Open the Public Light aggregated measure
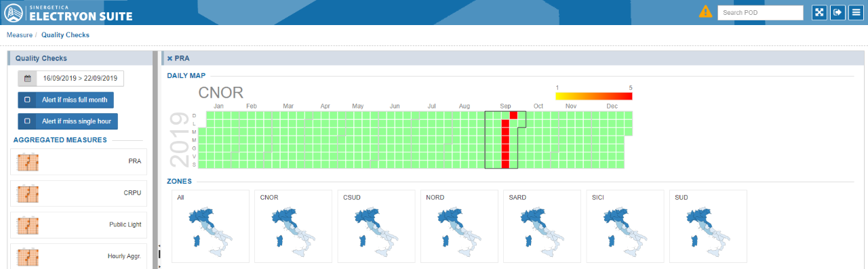 (79, 225)
